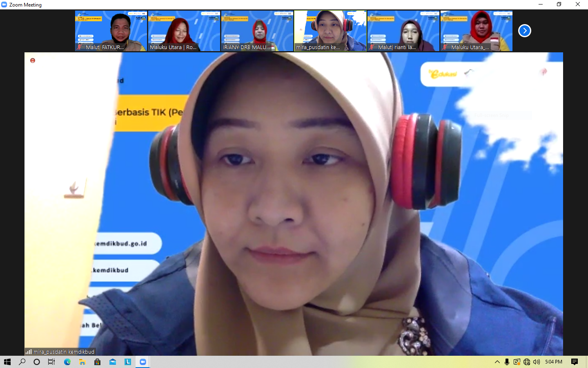Image resolution: width=588 pixels, height=368 pixels.
Task: Show next page of participant thumbnails
Action: (x=525, y=31)
